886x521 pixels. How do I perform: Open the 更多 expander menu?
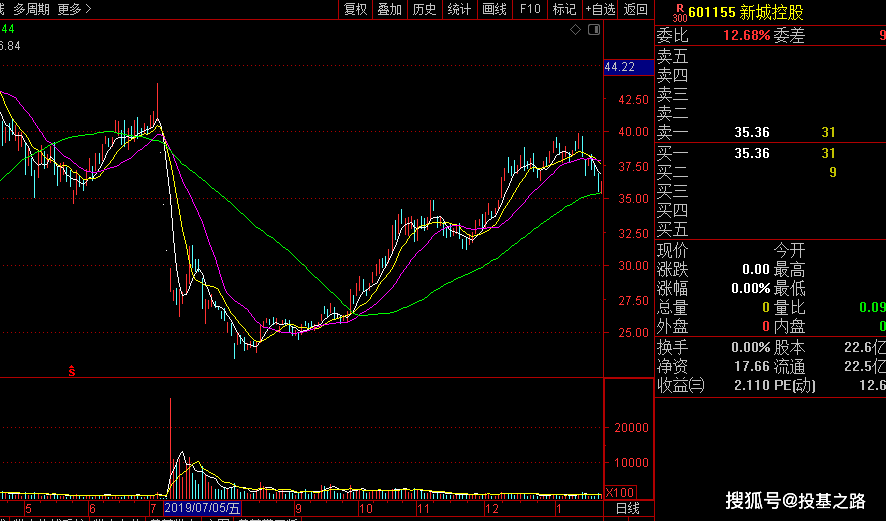[75, 9]
